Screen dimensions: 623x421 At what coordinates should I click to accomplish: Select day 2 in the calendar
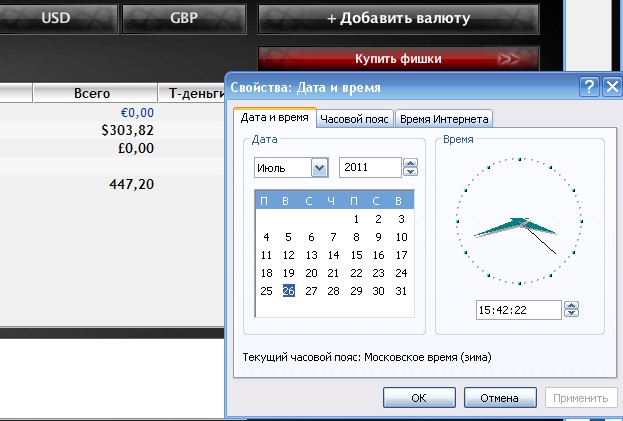[x=378, y=219]
